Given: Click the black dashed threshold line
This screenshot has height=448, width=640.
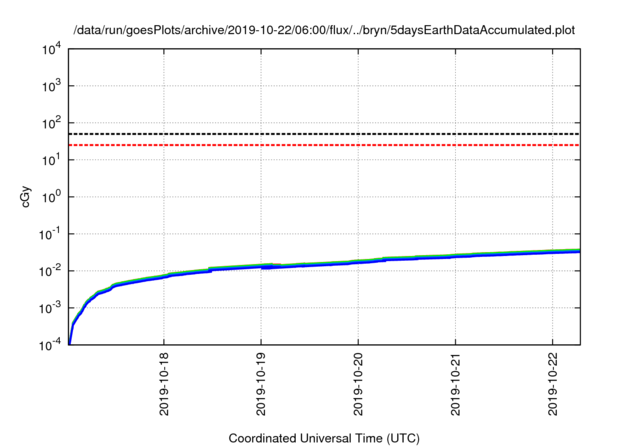Looking at the screenshot, I should tap(324, 134).
